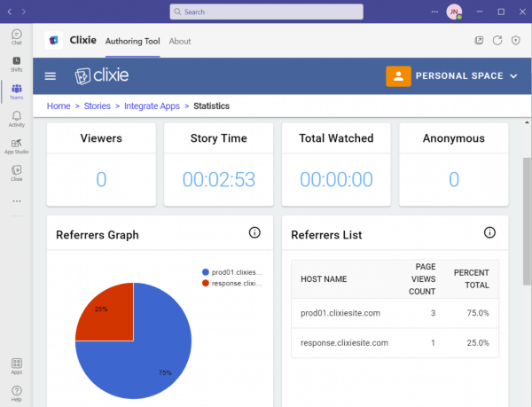532x407 pixels.
Task: Click Total Watched value 00:00:00
Action: tap(336, 179)
